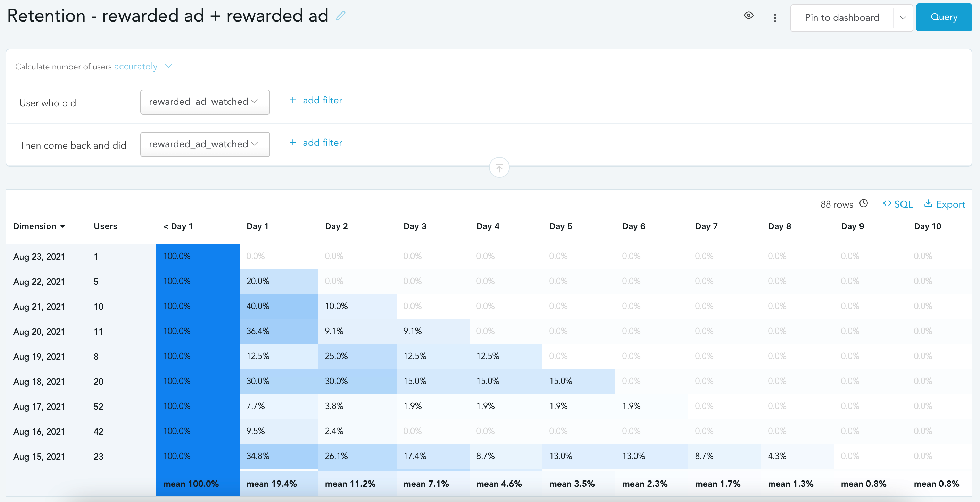The height and width of the screenshot is (502, 980).
Task: Open the second rewarded_ad_watched event dropdown
Action: click(205, 144)
